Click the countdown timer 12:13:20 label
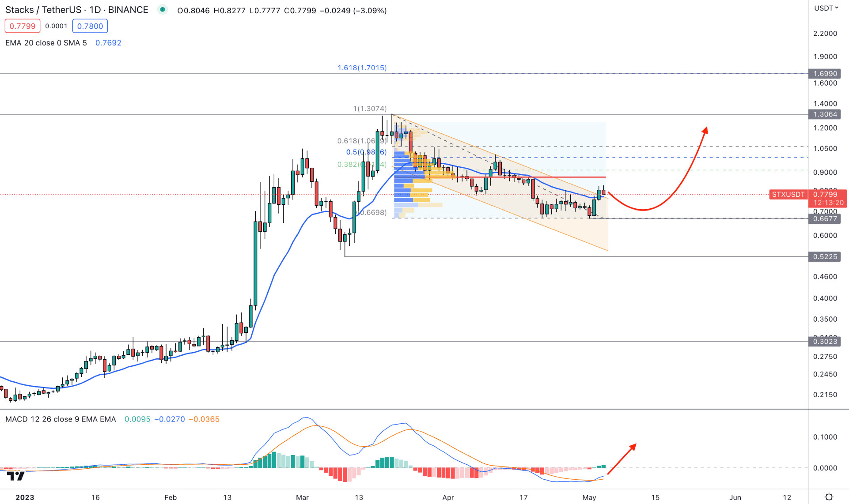 [828, 203]
